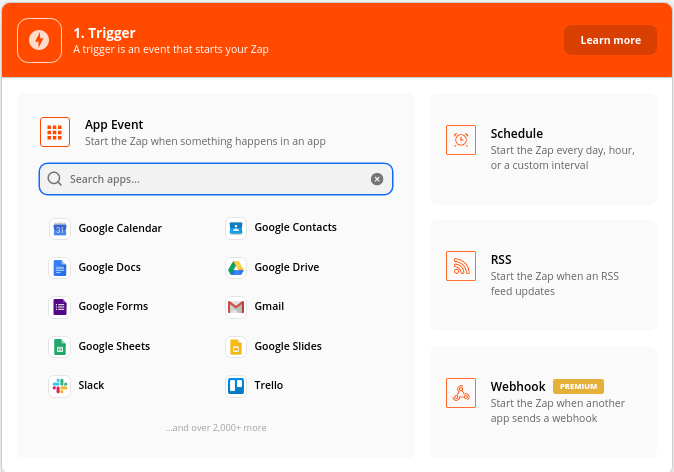This screenshot has height=472, width=674.
Task: Click 'A trigger is an event that starts' subtitle
Action: (171, 49)
